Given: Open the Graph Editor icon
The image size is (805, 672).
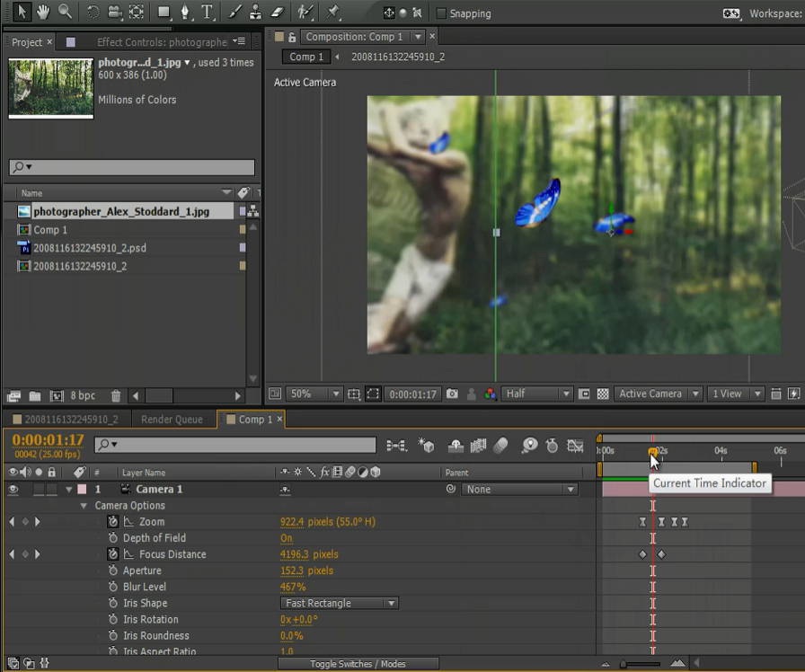Looking at the screenshot, I should coord(575,446).
